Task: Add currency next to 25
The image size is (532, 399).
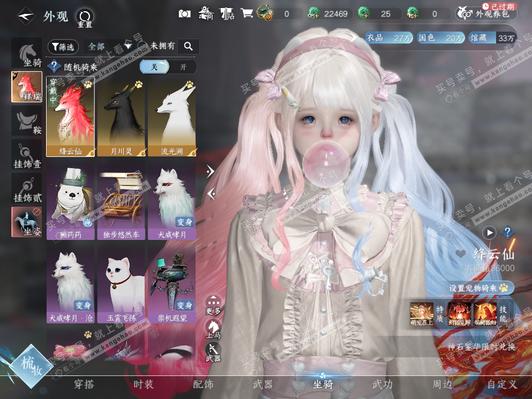Action: (364, 13)
